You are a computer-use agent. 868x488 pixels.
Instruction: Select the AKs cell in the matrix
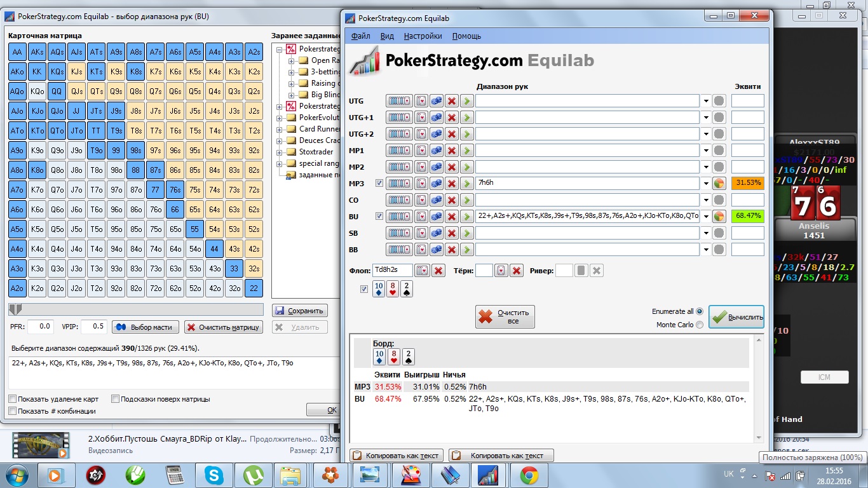[37, 52]
